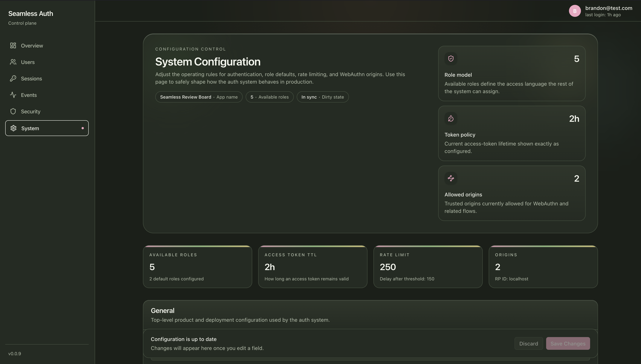
Task: Click the Seamless Auth logo title
Action: click(x=30, y=13)
